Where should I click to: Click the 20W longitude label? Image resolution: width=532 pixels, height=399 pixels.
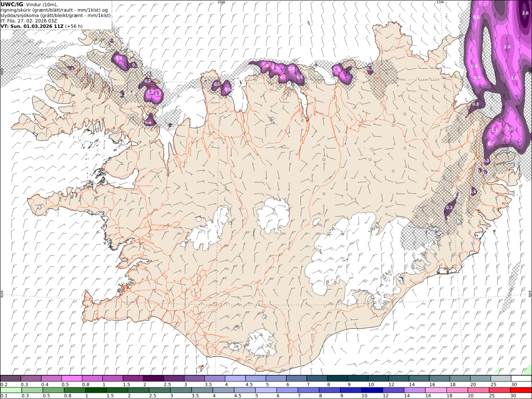pos(221,2)
